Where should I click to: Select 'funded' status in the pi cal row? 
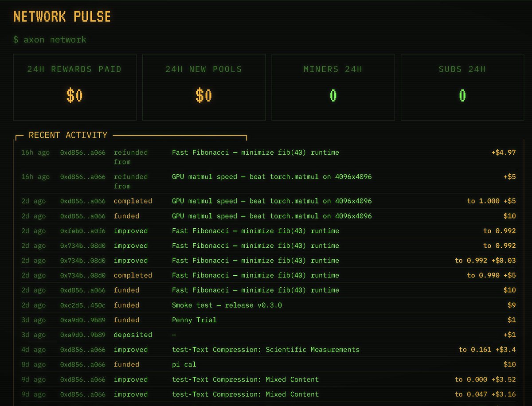click(x=126, y=365)
